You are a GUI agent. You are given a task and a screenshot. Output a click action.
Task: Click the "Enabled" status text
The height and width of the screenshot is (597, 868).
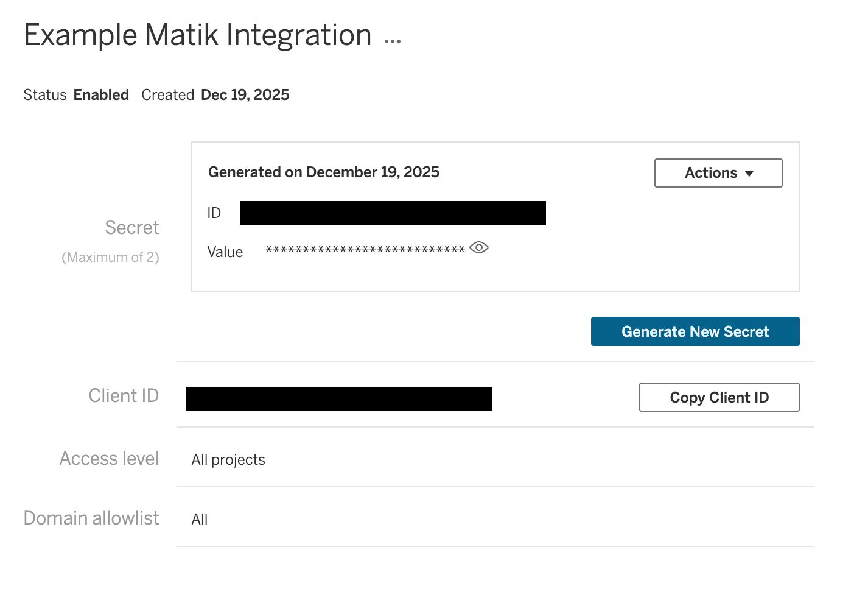click(101, 95)
